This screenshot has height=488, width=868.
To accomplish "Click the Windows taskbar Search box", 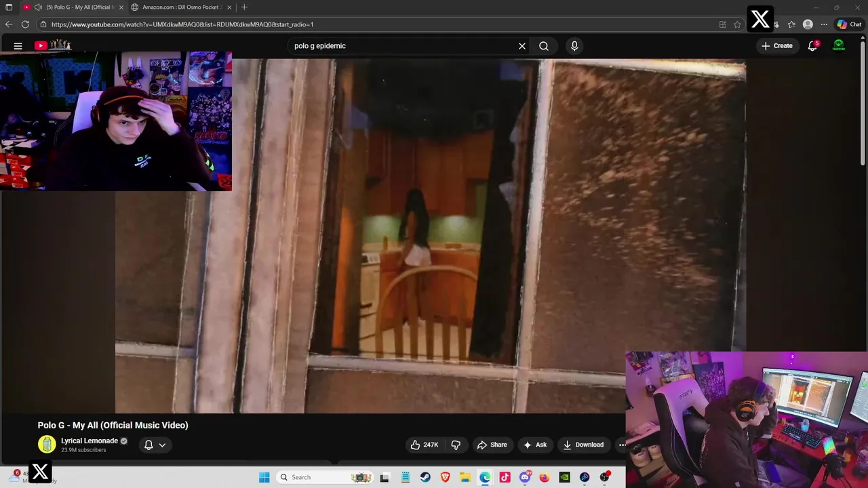I will click(325, 477).
